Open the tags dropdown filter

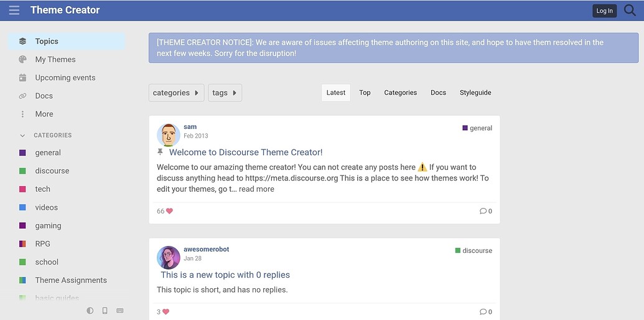point(225,93)
